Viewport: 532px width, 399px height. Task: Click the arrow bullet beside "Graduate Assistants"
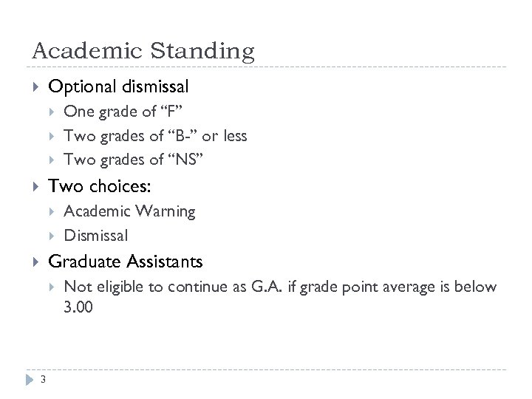click(x=35, y=262)
